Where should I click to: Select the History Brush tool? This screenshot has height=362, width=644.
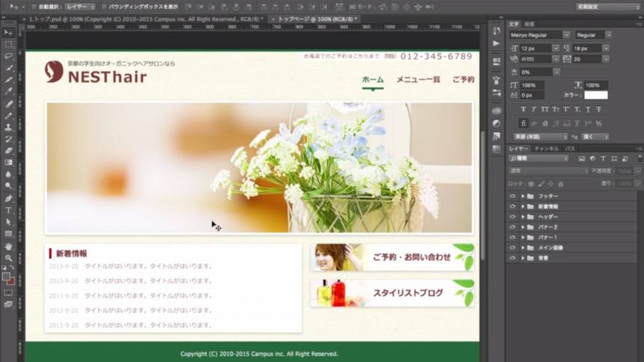pyautogui.click(x=8, y=139)
